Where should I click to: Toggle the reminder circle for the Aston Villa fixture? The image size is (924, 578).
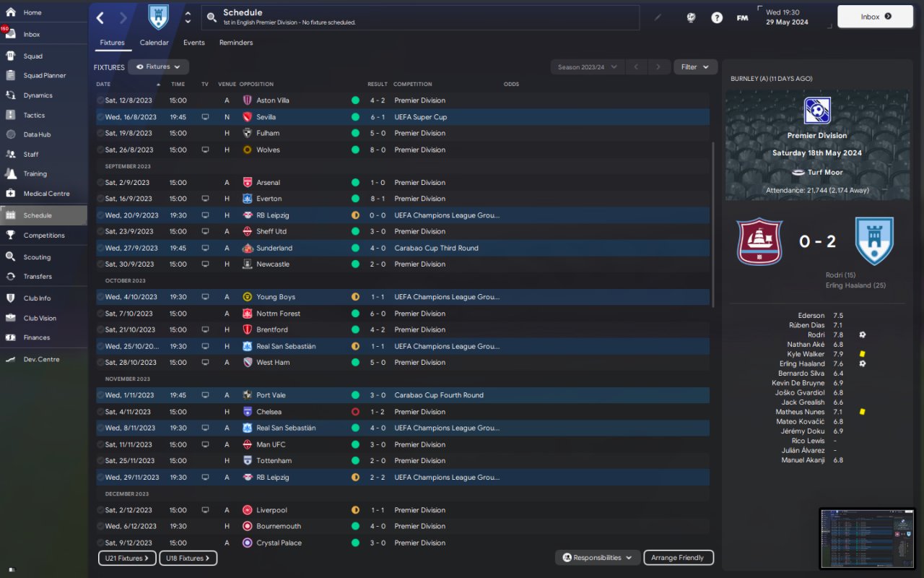click(100, 100)
